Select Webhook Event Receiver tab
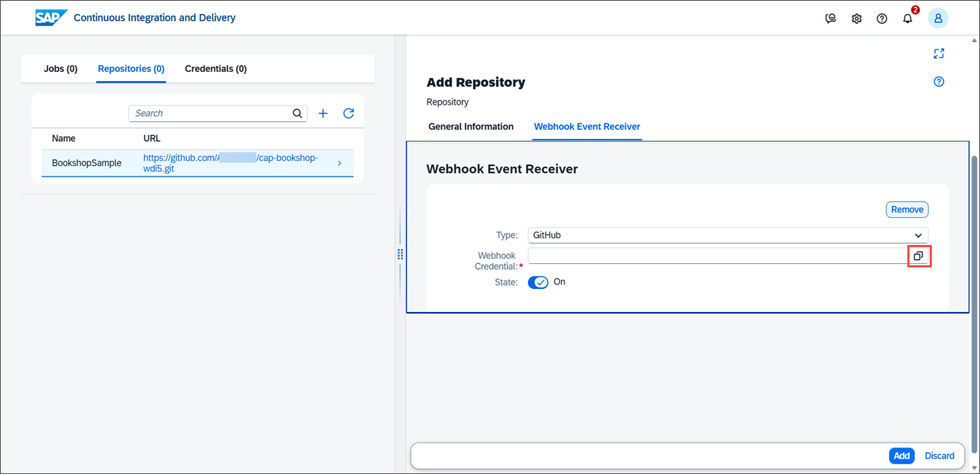 click(x=587, y=126)
